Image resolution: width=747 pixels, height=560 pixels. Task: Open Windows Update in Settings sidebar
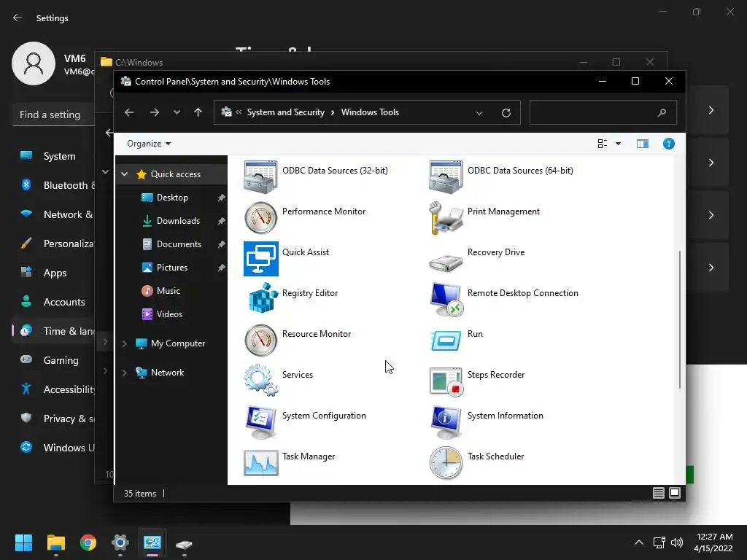[53, 448]
